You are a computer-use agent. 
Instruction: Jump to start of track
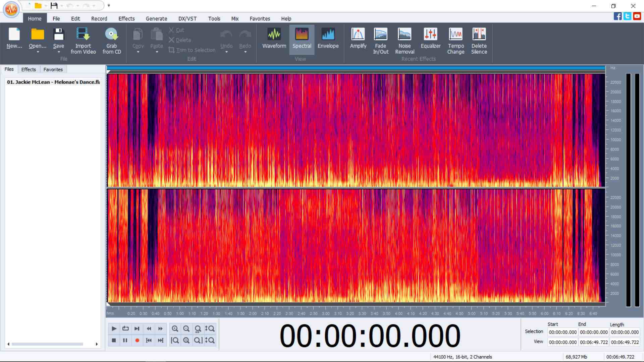149,340
